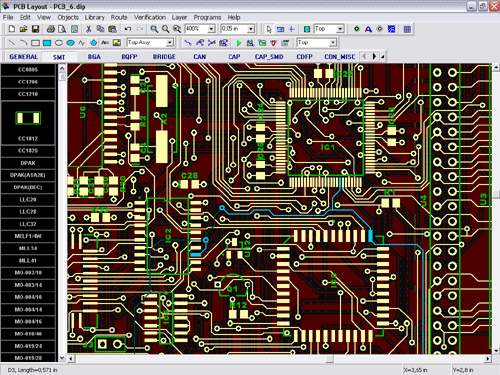
Task: Select the filled rectangle drawing tool
Action: pyautogui.click(x=47, y=43)
